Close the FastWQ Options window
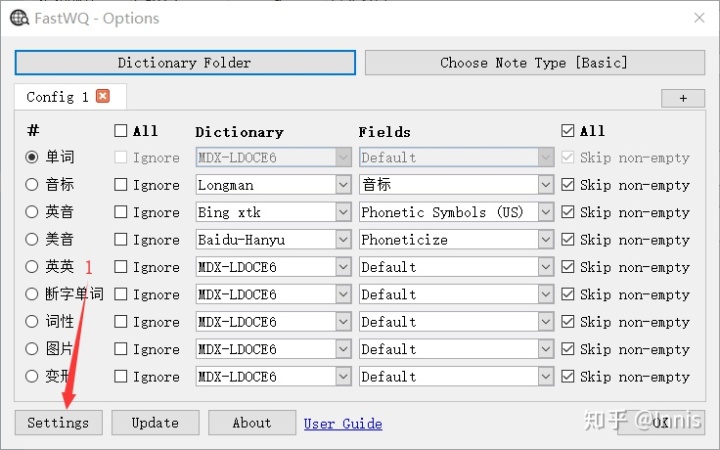Screen dimensions: 720x450 (x=699, y=18)
